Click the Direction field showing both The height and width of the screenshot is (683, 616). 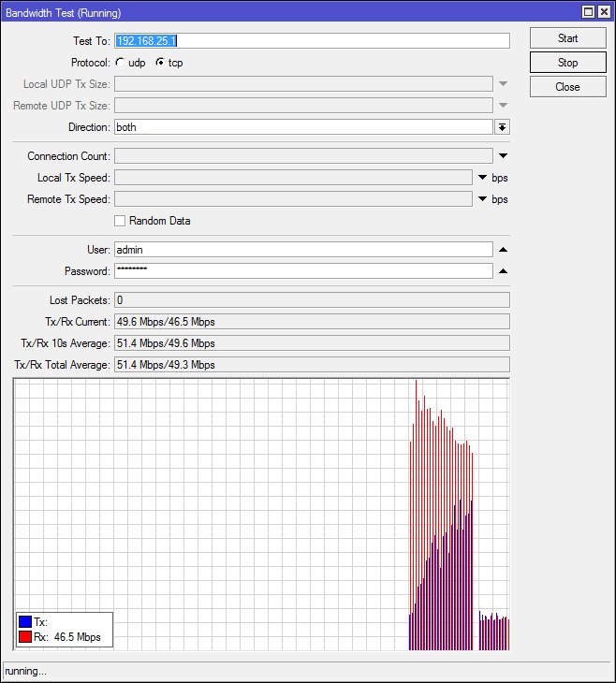tap(304, 127)
